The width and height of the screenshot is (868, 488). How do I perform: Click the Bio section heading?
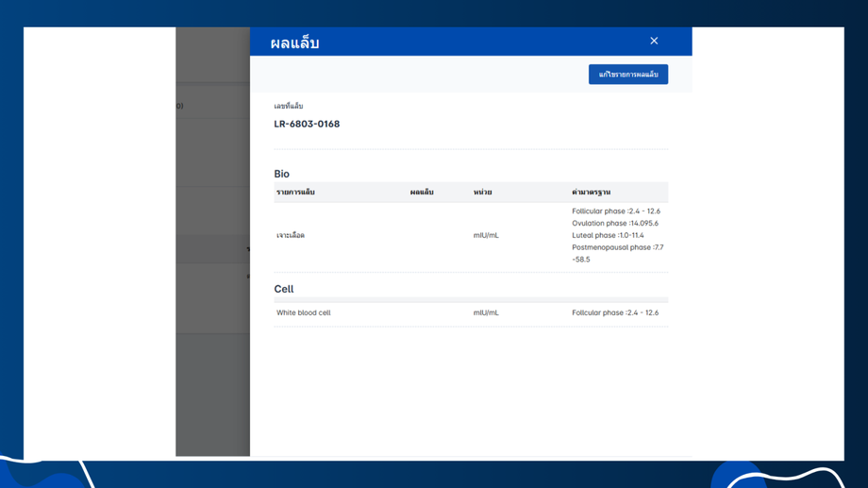(x=282, y=174)
